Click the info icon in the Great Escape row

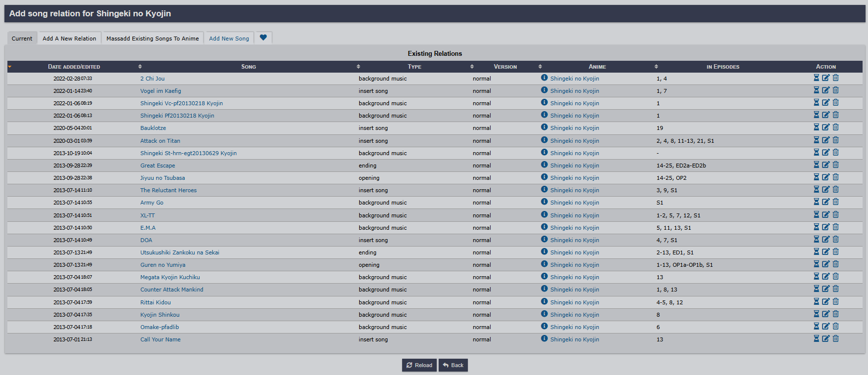coord(544,165)
